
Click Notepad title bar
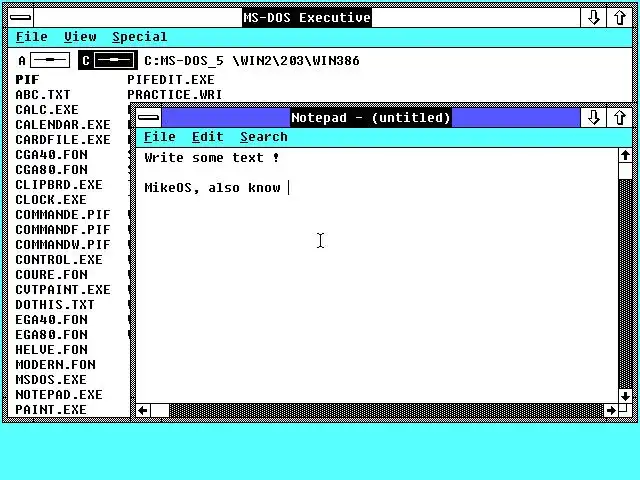(x=370, y=118)
